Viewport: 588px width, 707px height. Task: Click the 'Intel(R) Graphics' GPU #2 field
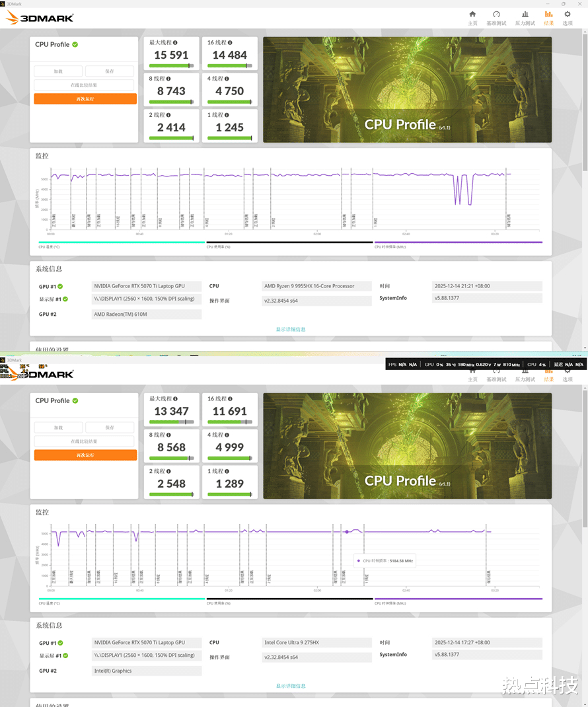coord(147,671)
